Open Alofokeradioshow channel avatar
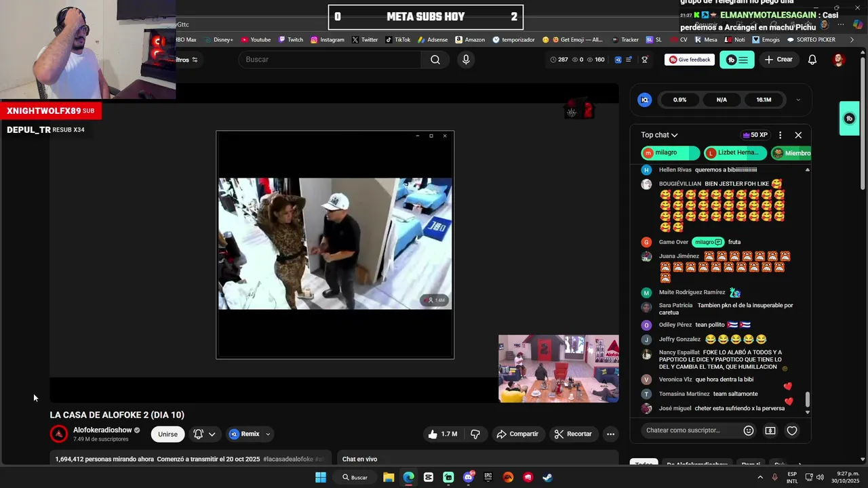This screenshot has width=868, height=488. point(59,434)
